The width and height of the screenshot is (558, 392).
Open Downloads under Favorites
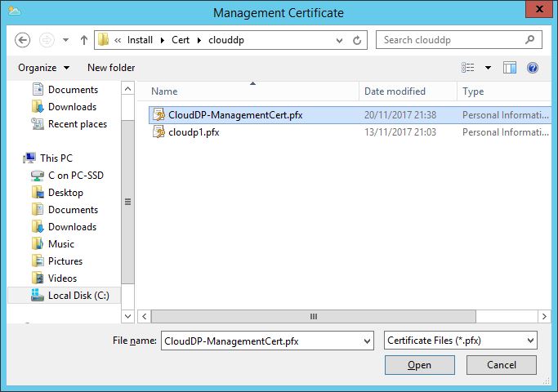click(x=72, y=107)
